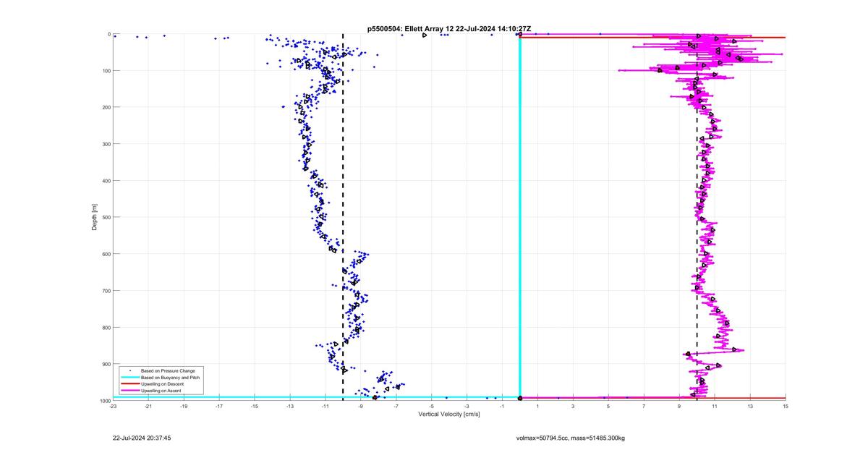868x450 pixels.
Task: Click the depth tick label '200'
Action: click(106, 107)
